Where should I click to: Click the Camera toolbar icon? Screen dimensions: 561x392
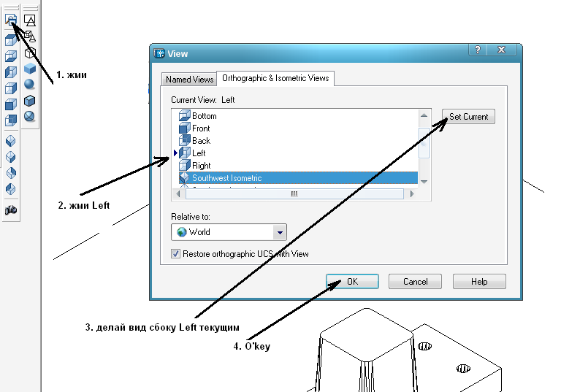pyautogui.click(x=11, y=210)
